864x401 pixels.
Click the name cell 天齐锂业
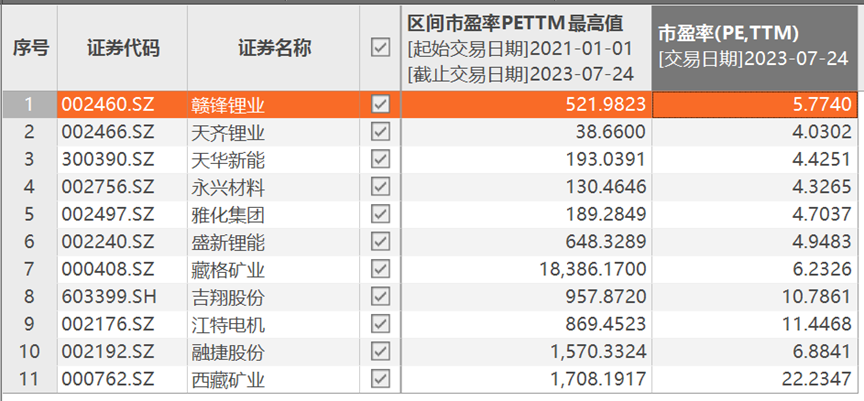pyautogui.click(x=274, y=132)
